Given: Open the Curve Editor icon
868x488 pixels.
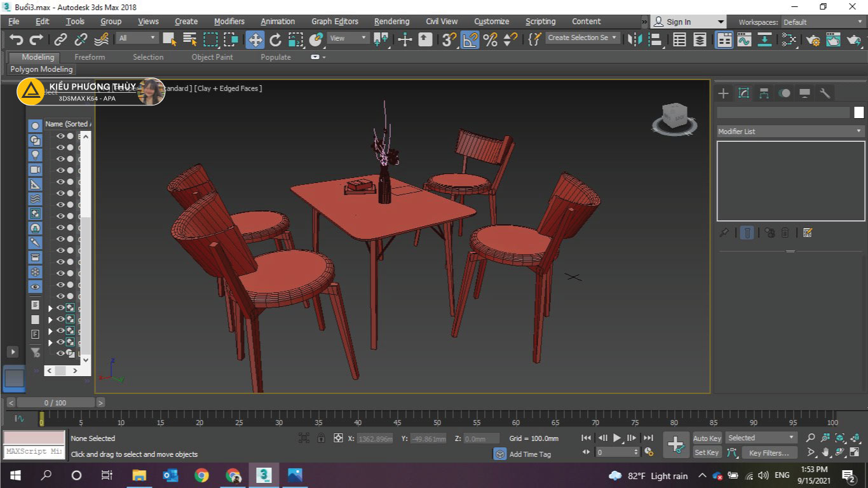Looking at the screenshot, I should coord(744,40).
